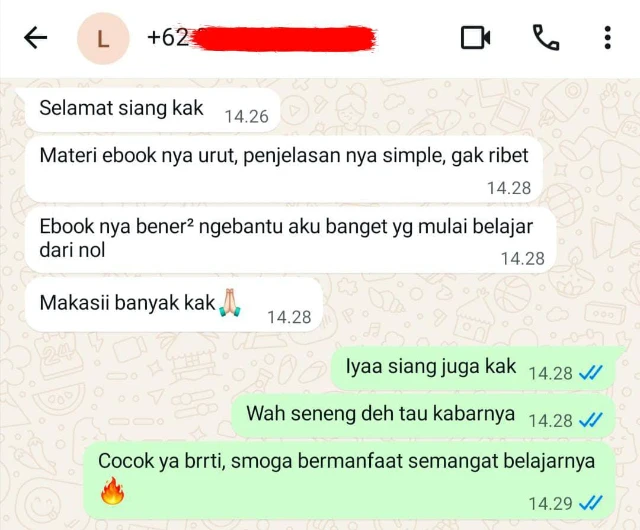This screenshot has height=530, width=640.
Task: Tap the fire emoji in last message
Action: (x=112, y=491)
